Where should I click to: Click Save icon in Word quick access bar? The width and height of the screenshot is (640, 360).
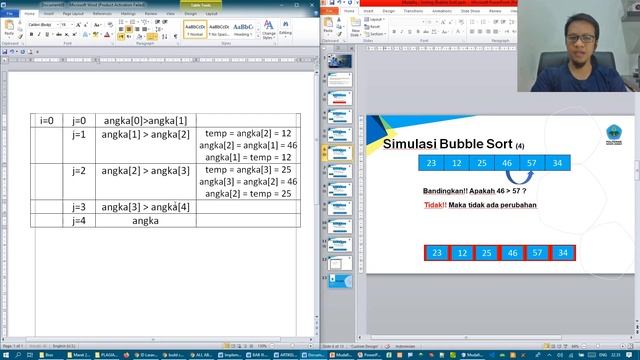point(4,52)
